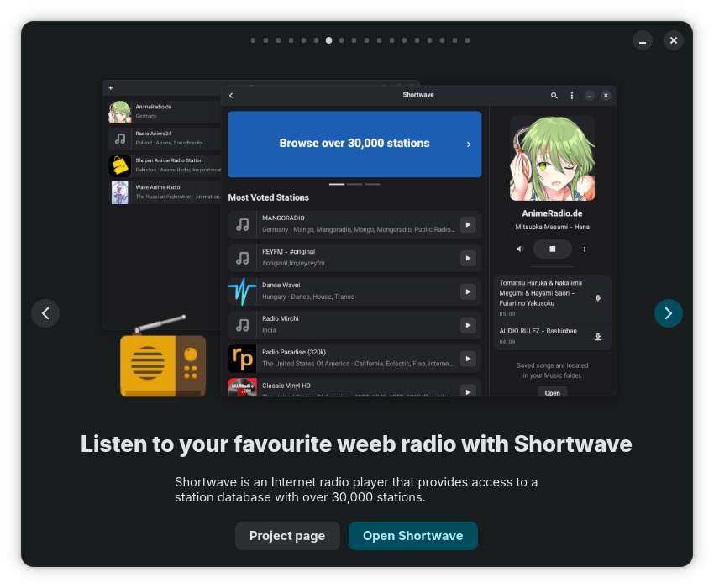This screenshot has height=588, width=714.
Task: Play the Radio Paradise (320k) station
Action: (x=468, y=359)
